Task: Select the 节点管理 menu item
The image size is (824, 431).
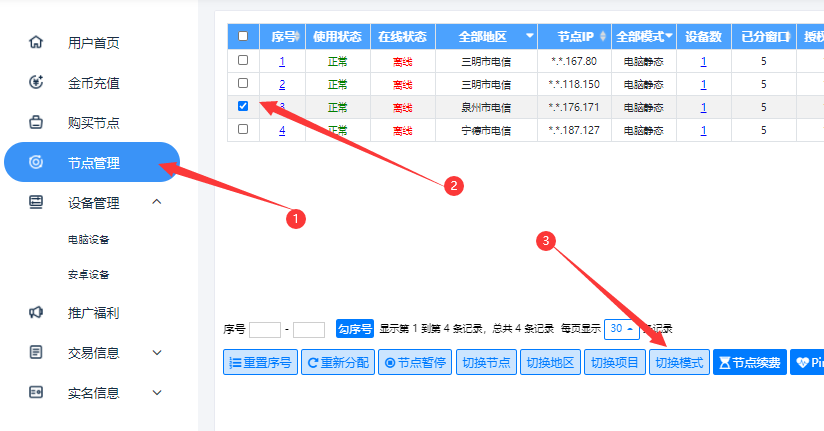Action: (x=92, y=162)
